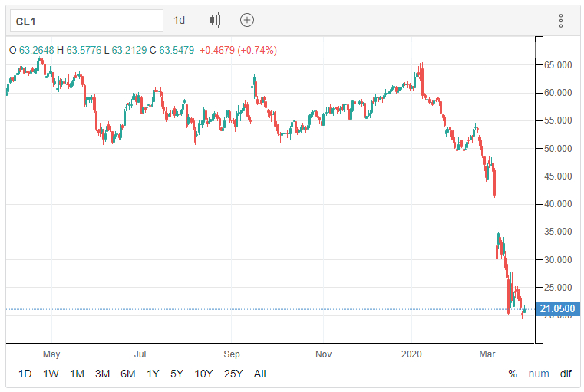
Task: Show All available history
Action: [260, 374]
